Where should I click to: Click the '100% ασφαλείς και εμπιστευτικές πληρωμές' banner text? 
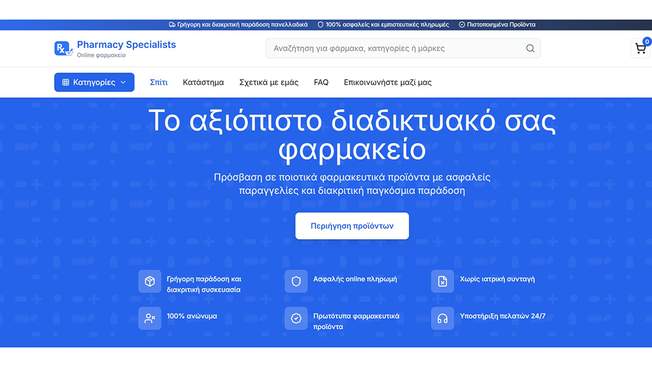[387, 25]
